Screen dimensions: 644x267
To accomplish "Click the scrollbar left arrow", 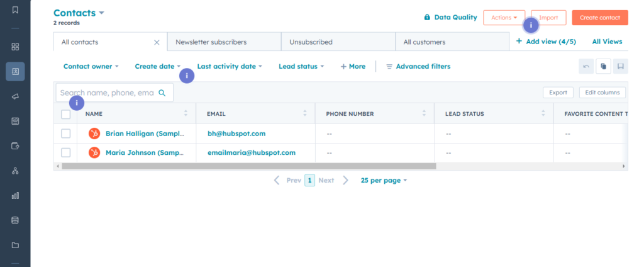I will (57, 166).
